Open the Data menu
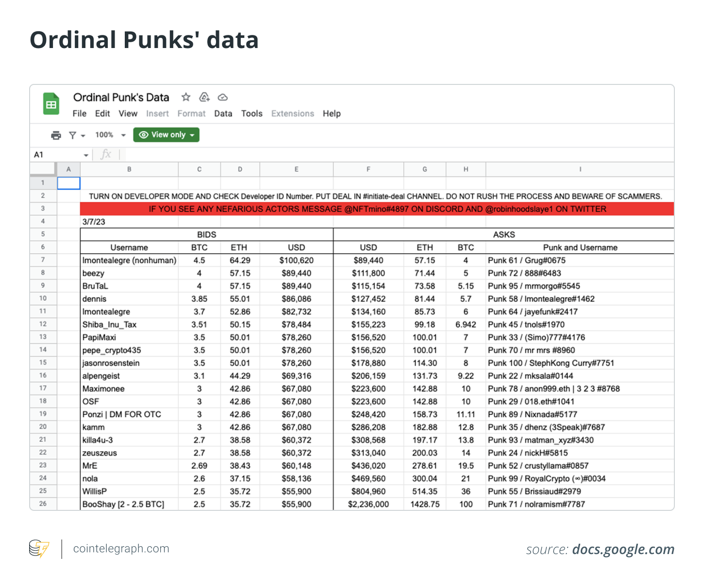This screenshot has width=704, height=588. (223, 114)
